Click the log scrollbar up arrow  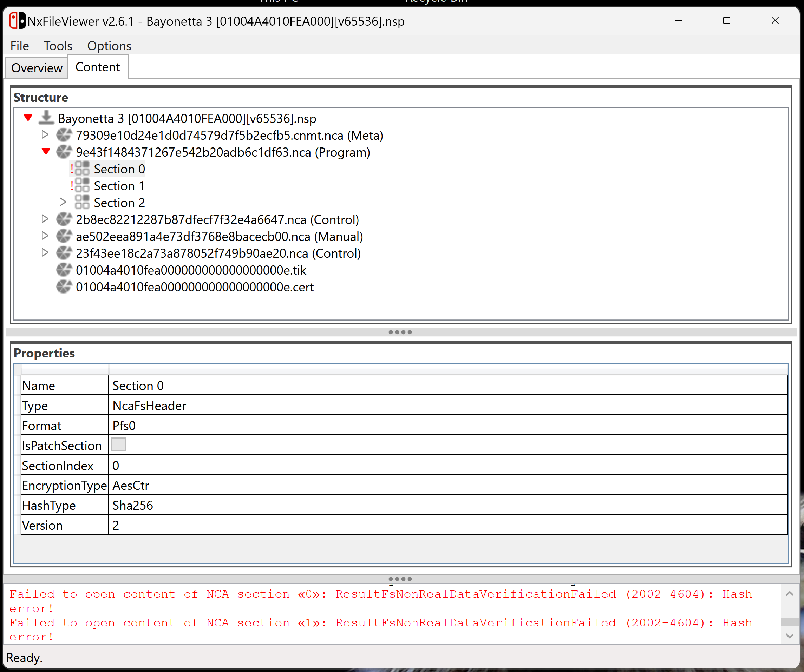790,594
